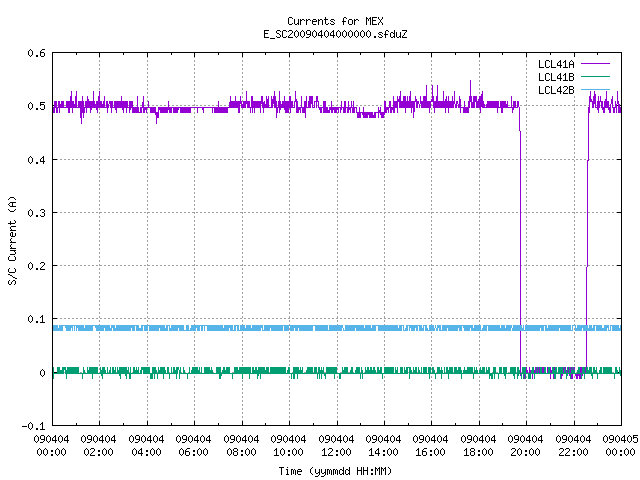Click the 0 y-axis tick value

coord(42,373)
